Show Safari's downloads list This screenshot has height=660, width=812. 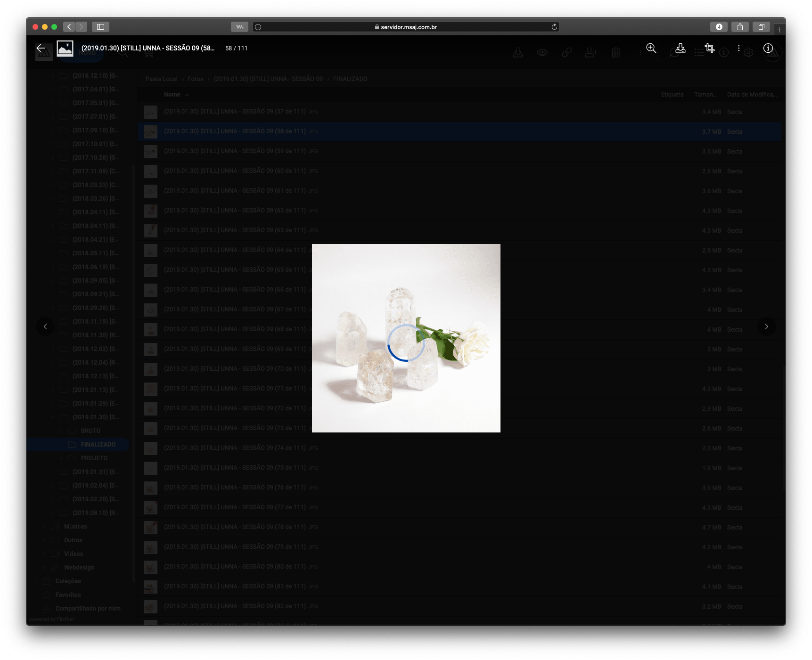point(719,27)
